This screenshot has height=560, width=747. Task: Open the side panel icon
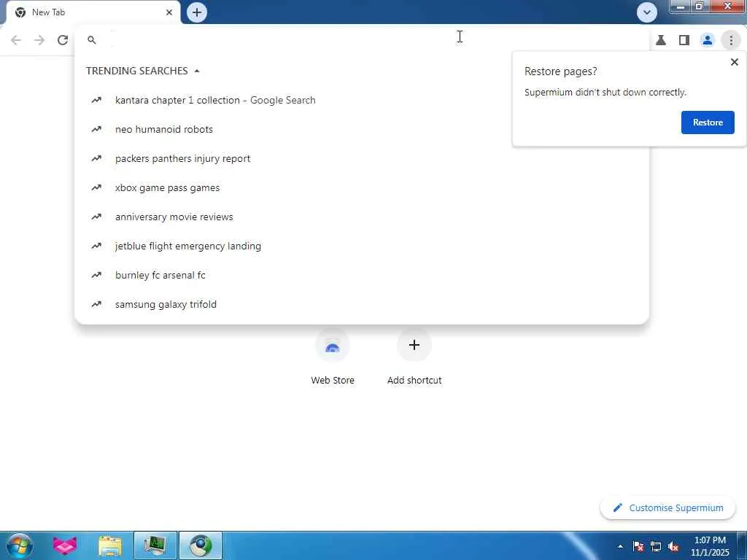(684, 40)
